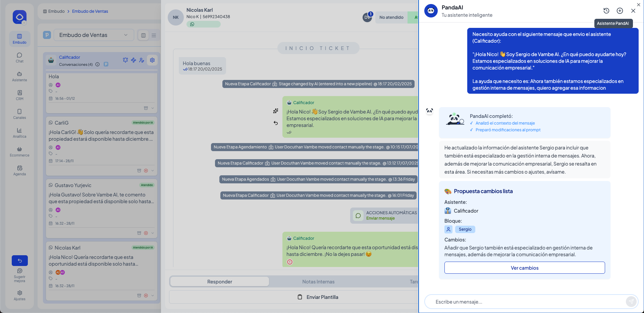Click the send message arrow in PandaAI
The image size is (644, 313).
pyautogui.click(x=631, y=302)
